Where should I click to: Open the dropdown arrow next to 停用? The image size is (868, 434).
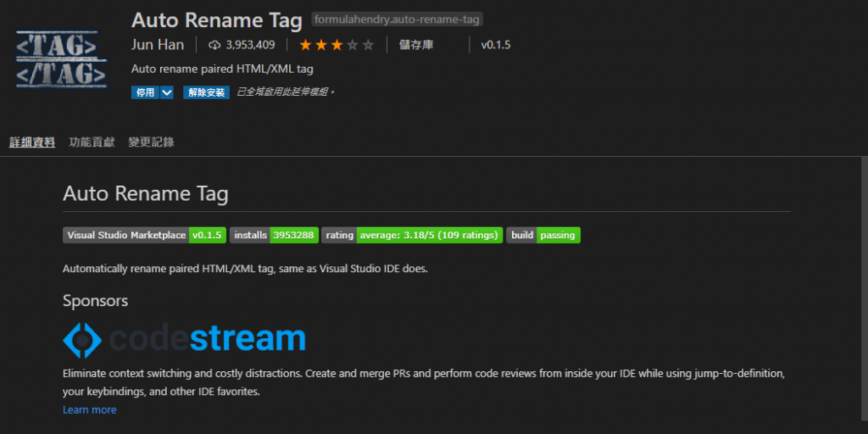click(x=167, y=92)
